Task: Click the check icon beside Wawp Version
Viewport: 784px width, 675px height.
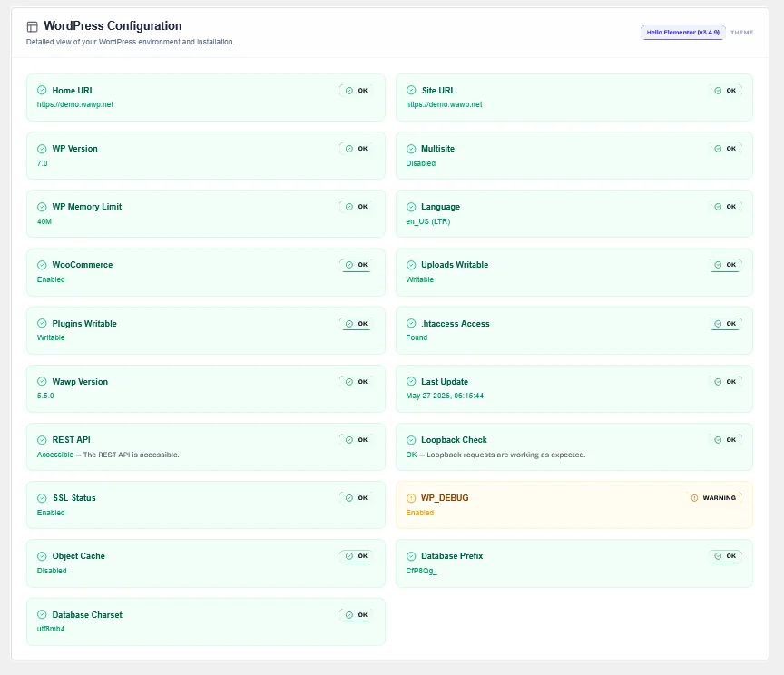Action: 42,381
